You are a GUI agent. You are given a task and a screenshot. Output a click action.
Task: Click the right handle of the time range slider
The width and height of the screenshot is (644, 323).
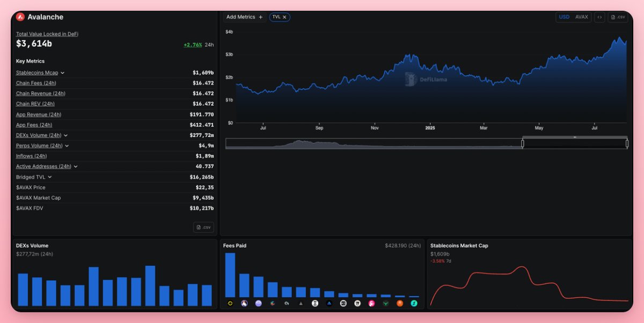point(627,143)
